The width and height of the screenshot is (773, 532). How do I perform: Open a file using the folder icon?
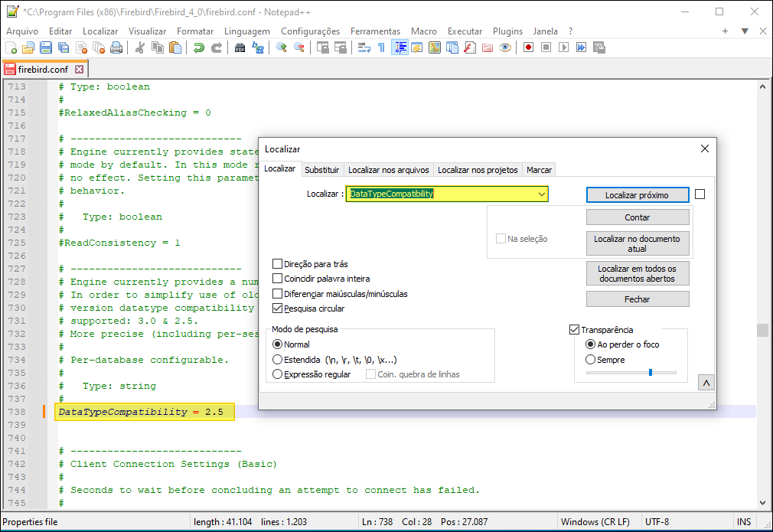click(28, 47)
